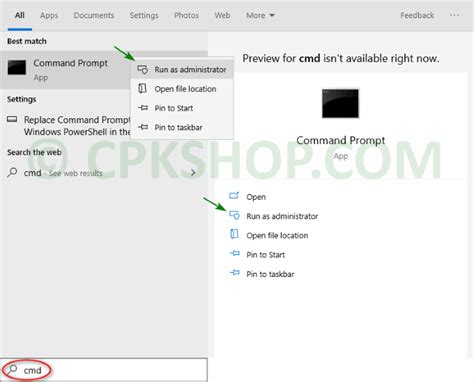
Task: Click shield icon next to preview Run as administrator
Action: [234, 215]
